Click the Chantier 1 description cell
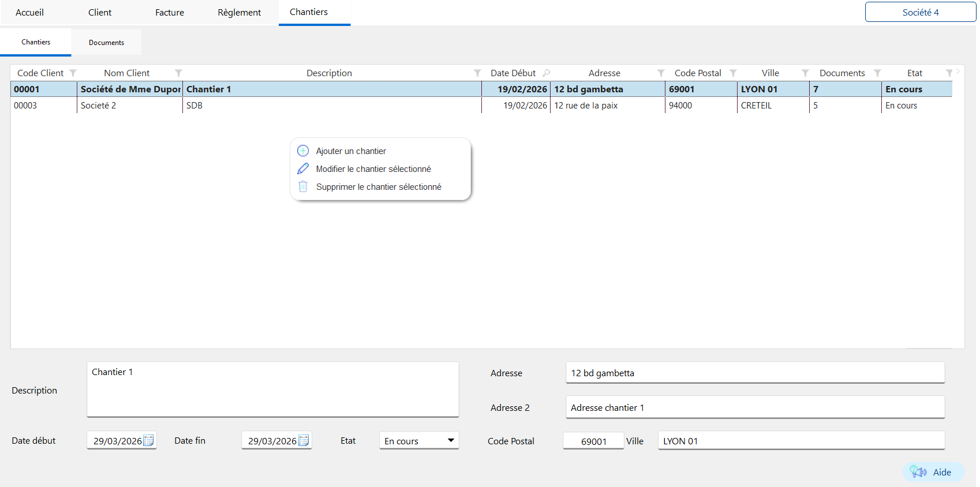980x487 pixels. pyautogui.click(x=332, y=89)
